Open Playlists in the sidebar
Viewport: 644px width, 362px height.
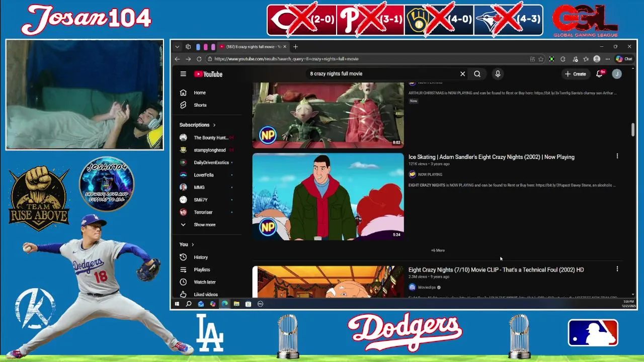click(x=207, y=269)
